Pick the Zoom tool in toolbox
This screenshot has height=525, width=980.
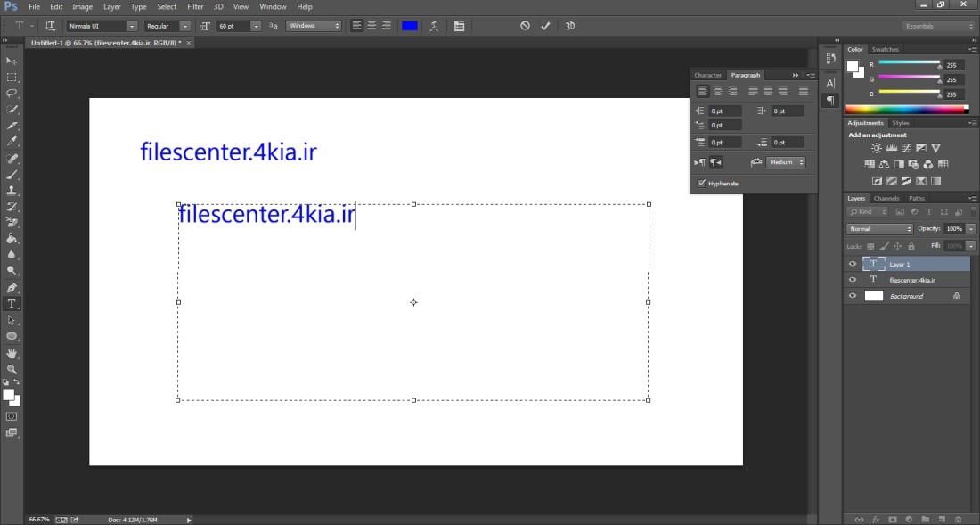pyautogui.click(x=12, y=368)
